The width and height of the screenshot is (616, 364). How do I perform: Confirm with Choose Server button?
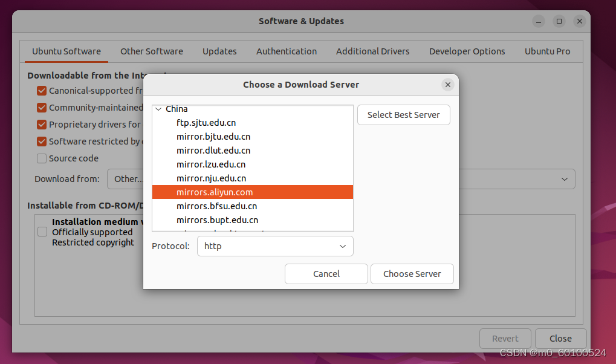[x=412, y=273]
